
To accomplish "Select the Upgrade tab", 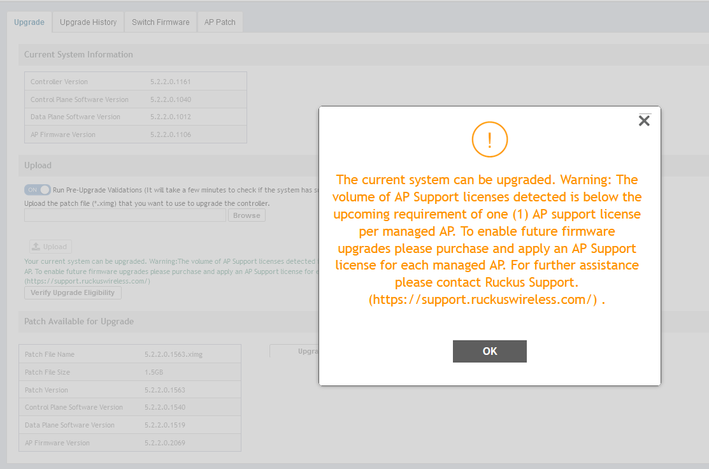I will click(x=29, y=22).
